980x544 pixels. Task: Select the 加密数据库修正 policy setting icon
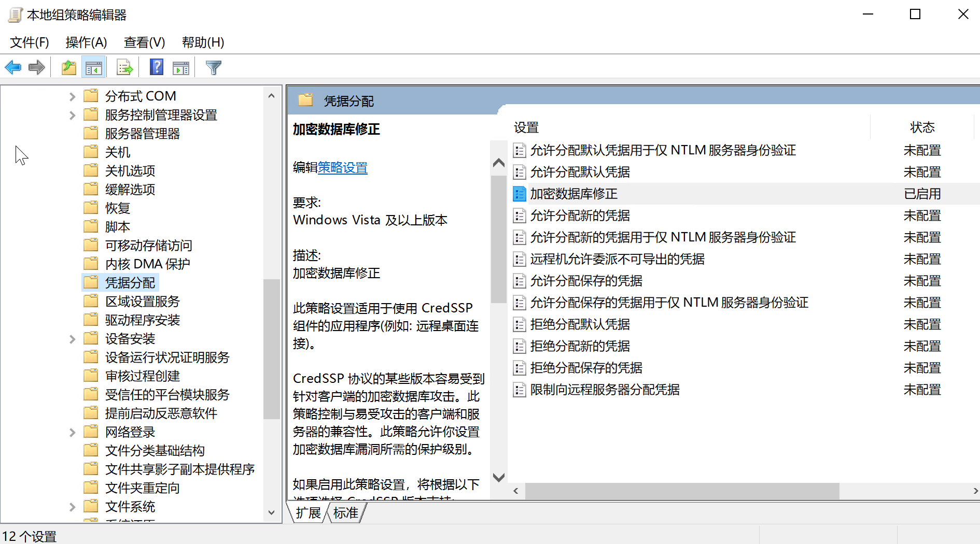519,194
